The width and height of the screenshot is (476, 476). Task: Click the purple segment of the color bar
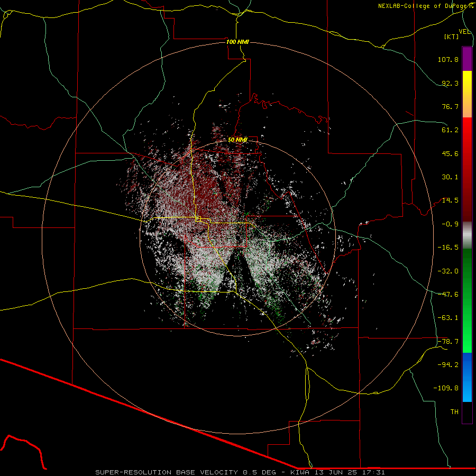tap(467, 59)
